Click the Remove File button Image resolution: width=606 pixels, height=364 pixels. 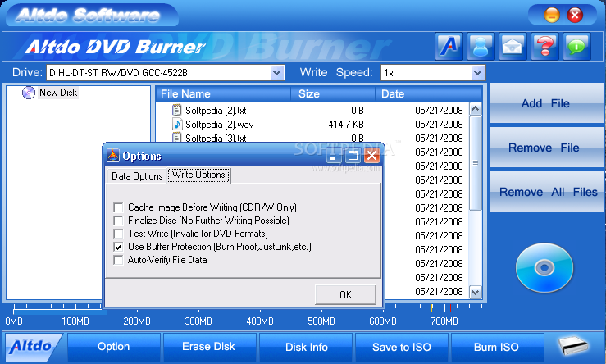[545, 148]
